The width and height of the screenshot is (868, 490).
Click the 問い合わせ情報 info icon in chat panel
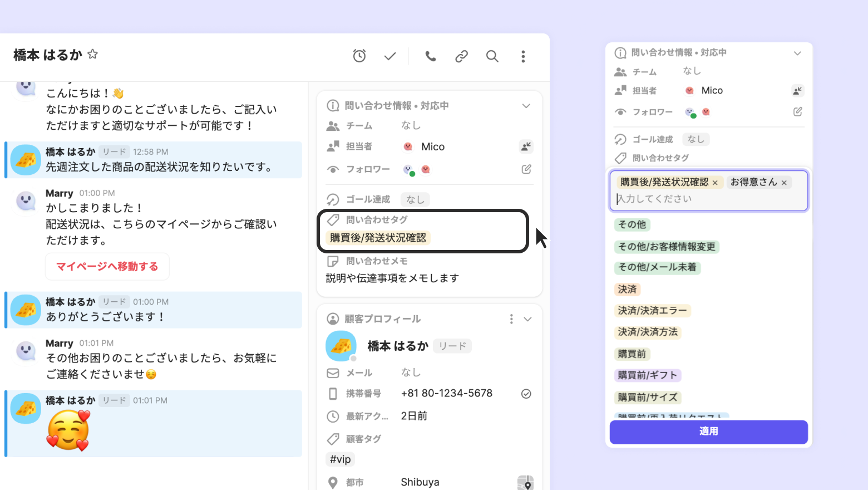(333, 106)
